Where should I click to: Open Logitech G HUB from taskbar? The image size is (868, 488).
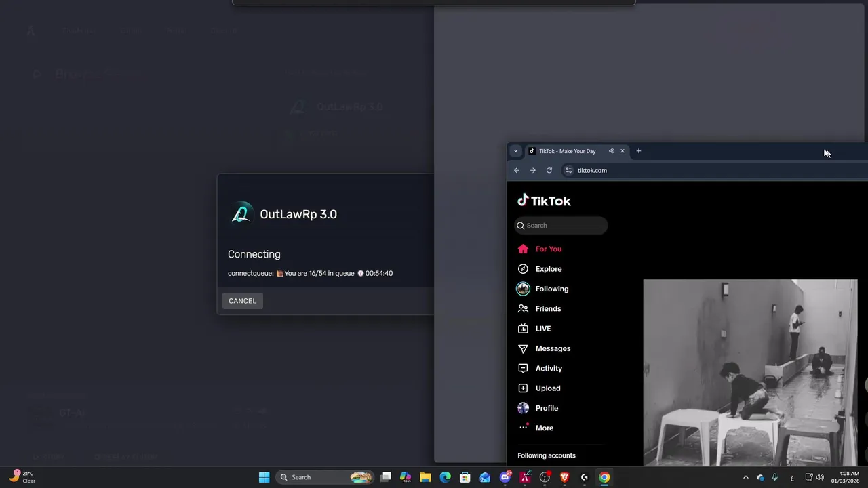tap(584, 477)
